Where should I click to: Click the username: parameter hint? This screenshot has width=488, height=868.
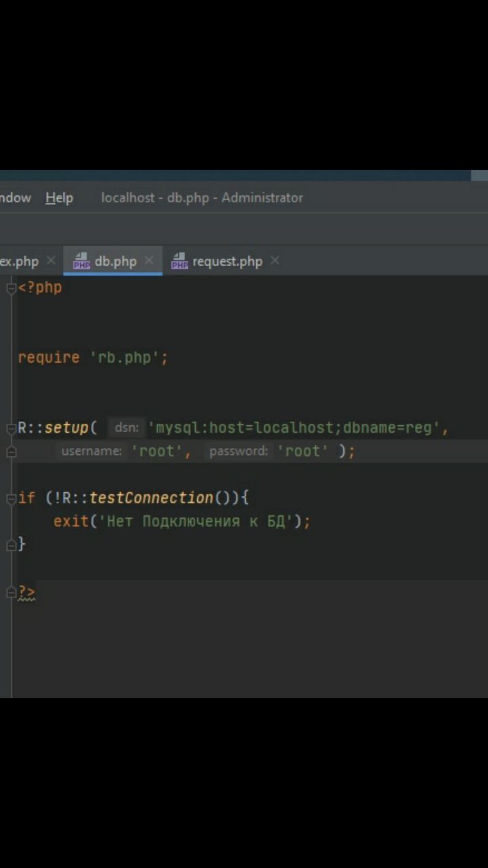click(91, 451)
